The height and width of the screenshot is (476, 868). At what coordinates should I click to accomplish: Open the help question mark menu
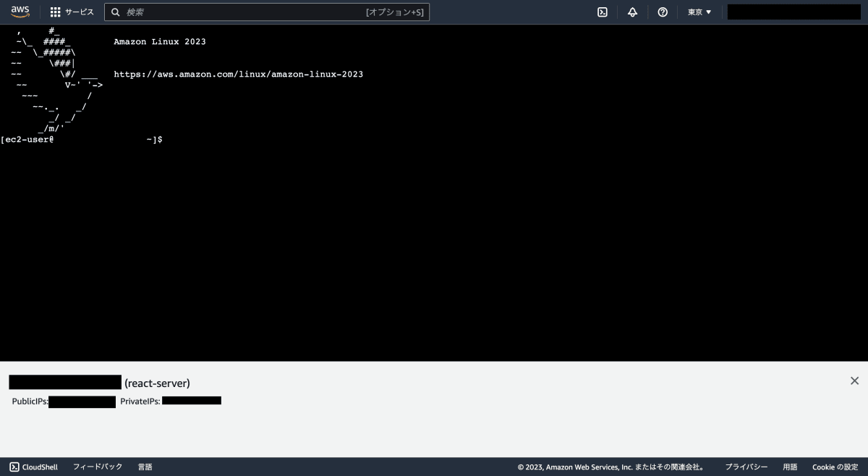(663, 12)
